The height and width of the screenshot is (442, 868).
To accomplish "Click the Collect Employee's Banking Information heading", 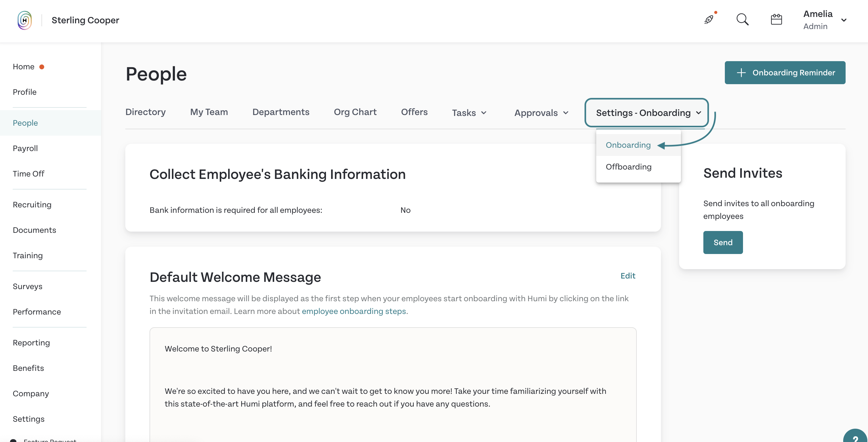I will click(278, 174).
